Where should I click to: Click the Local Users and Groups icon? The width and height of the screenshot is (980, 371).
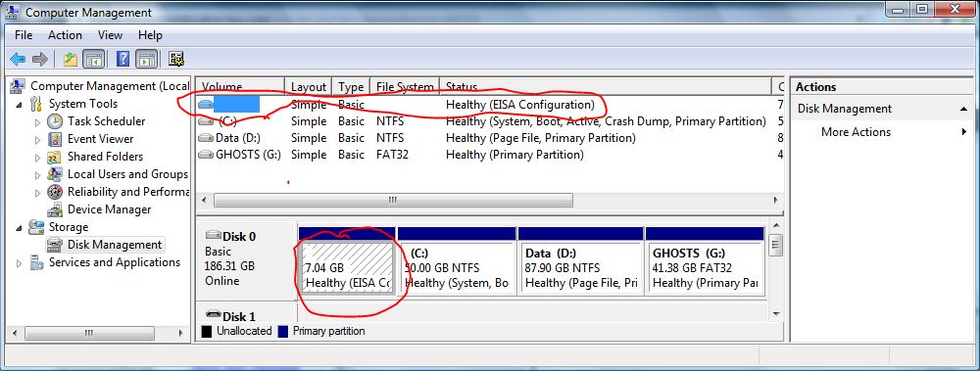coord(56,174)
